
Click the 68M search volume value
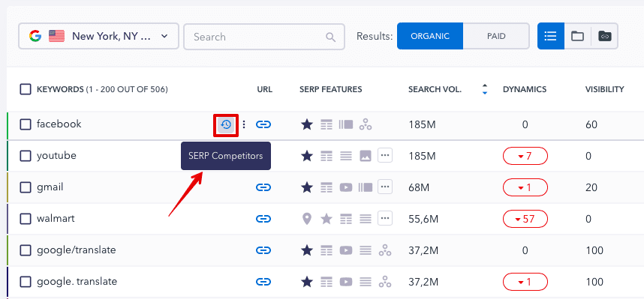[x=419, y=187]
